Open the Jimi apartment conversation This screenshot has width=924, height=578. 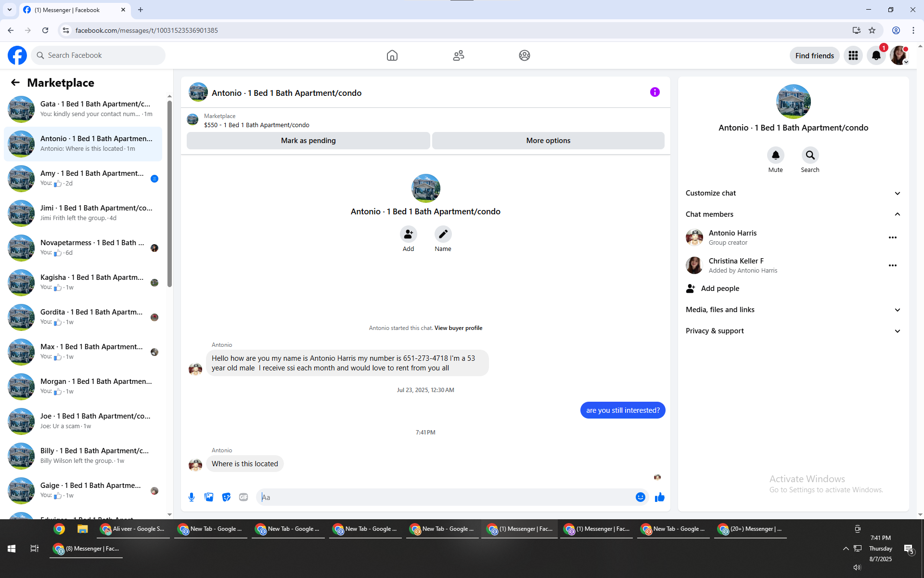[83, 213]
